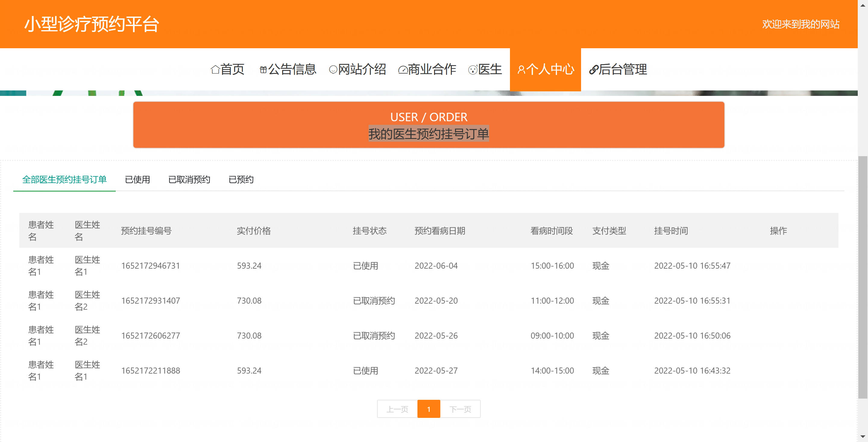Click the gauge icon beside 商业合作
This screenshot has height=442, width=868.
403,70
